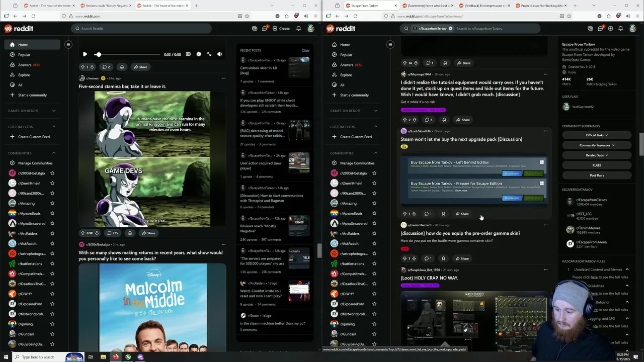This screenshot has width=644, height=362.
Task: Upvote the tutorial equipment carry over post
Action: coord(405,120)
